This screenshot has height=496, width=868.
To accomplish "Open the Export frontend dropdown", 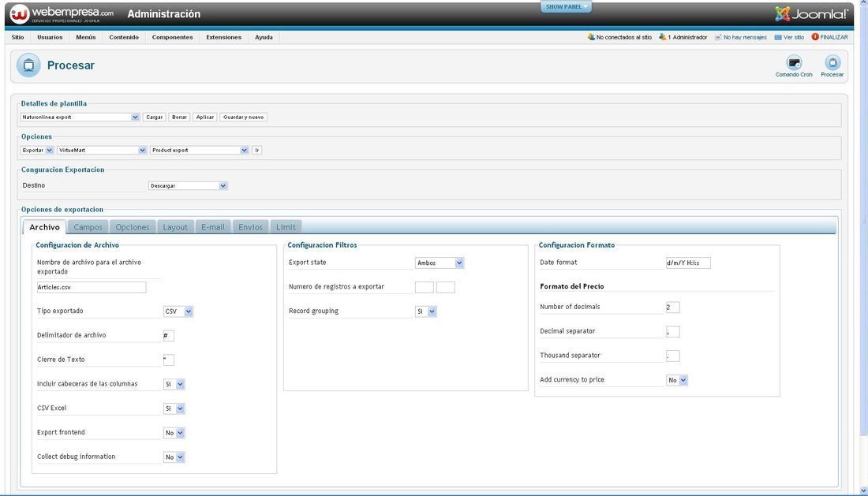I will [x=174, y=433].
